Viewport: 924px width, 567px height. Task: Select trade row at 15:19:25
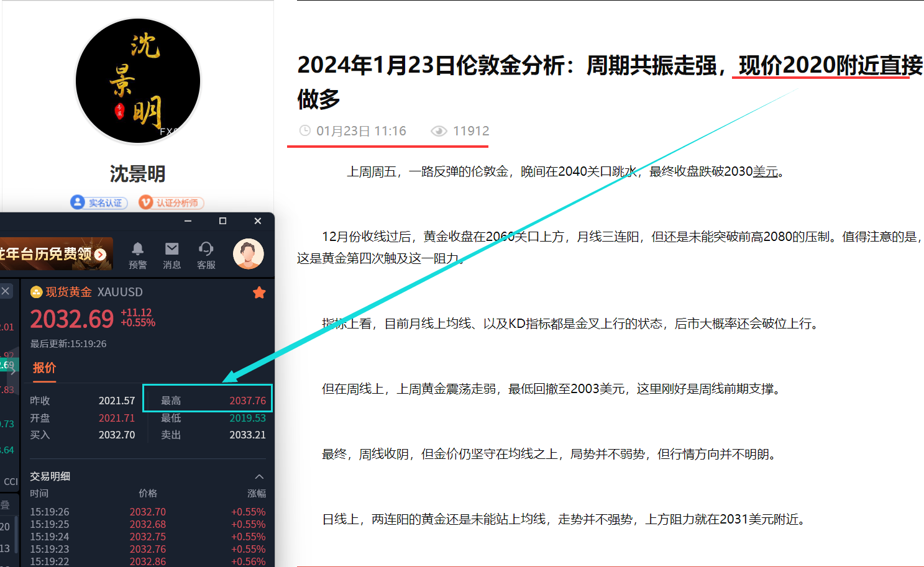pos(148,525)
